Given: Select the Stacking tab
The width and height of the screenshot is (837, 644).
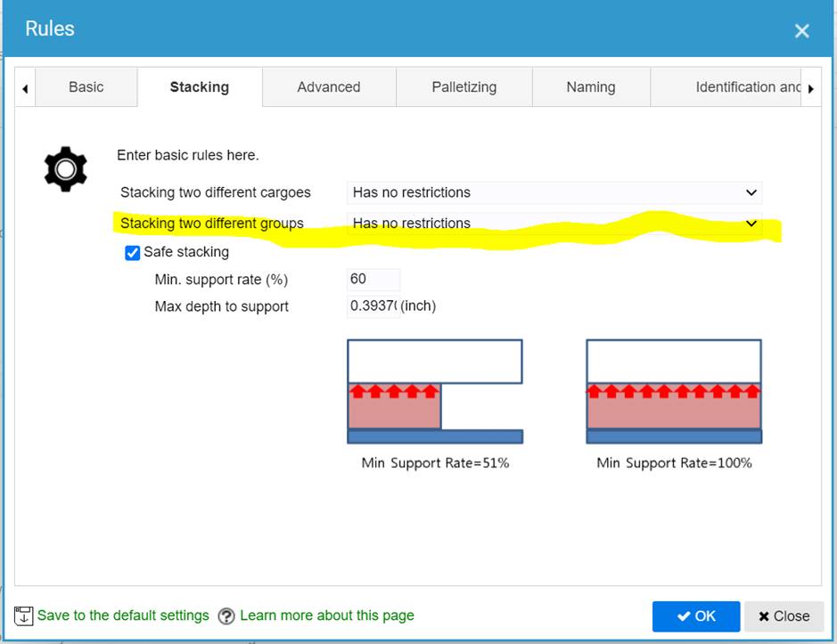Looking at the screenshot, I should tap(200, 87).
